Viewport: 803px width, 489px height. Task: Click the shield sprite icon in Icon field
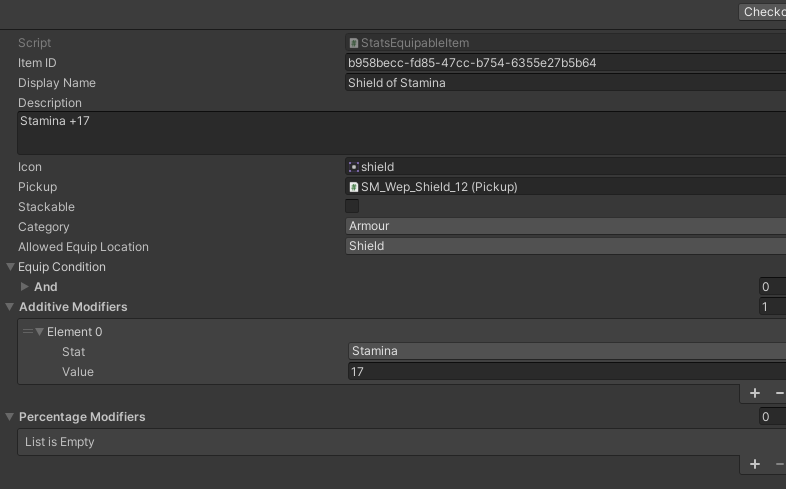tap(353, 167)
